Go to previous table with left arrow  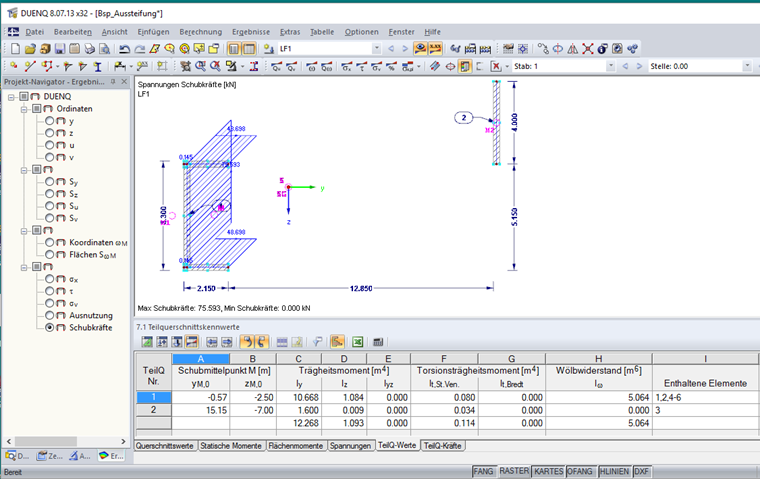click(x=212, y=342)
